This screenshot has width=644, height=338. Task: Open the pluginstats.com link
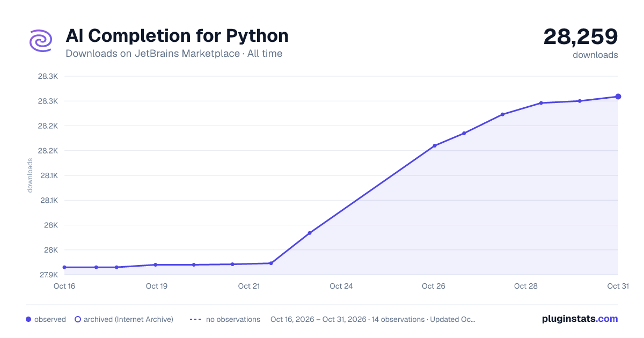pyautogui.click(x=580, y=319)
